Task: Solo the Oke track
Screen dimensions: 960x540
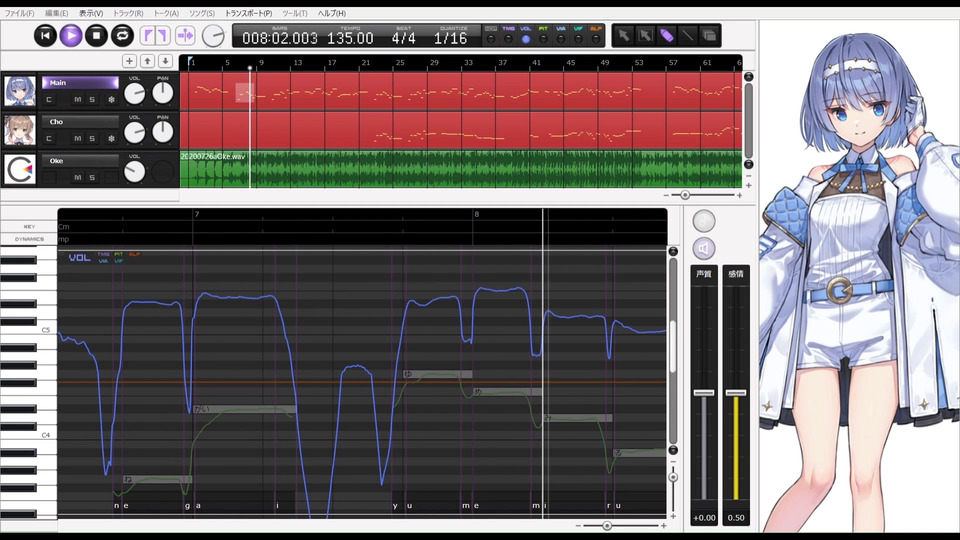Action: coord(92,178)
